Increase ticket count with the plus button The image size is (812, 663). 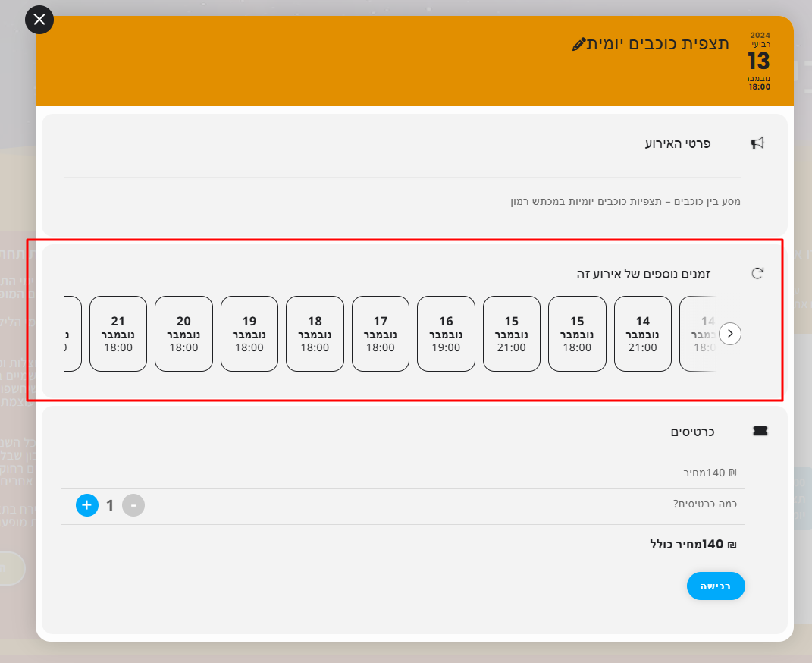point(87,505)
